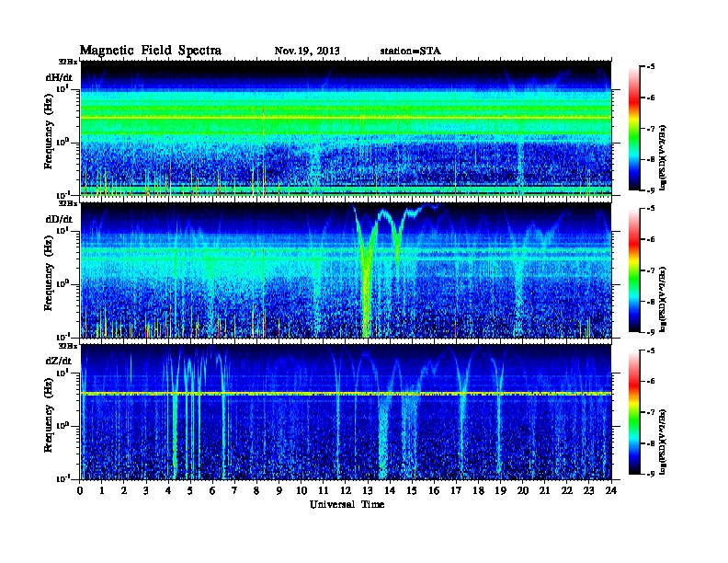This screenshot has width=728, height=563.
Task: Click hour "12" on the Universal Time axis
Action: tap(346, 490)
